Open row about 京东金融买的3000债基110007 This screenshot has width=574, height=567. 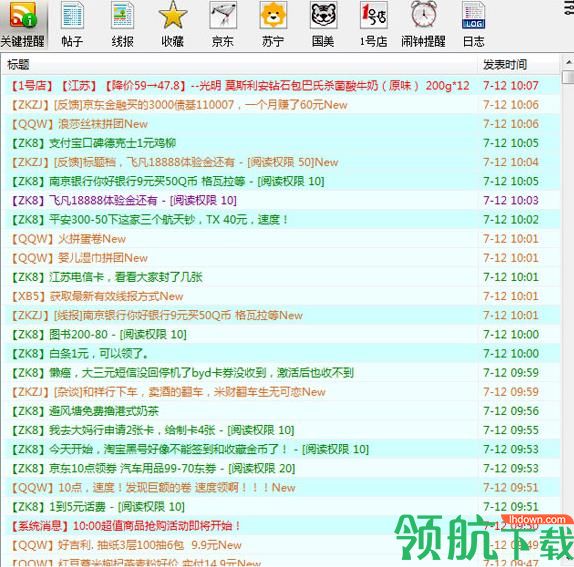point(281,105)
